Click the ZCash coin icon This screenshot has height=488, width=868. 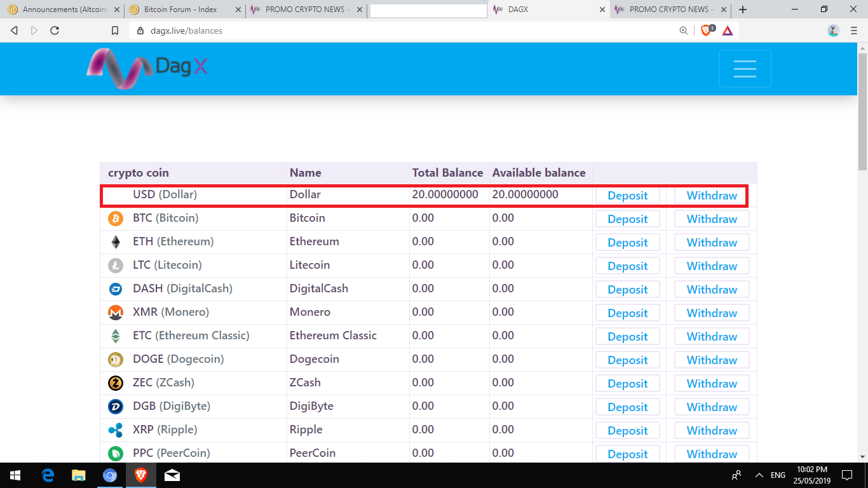(x=116, y=383)
